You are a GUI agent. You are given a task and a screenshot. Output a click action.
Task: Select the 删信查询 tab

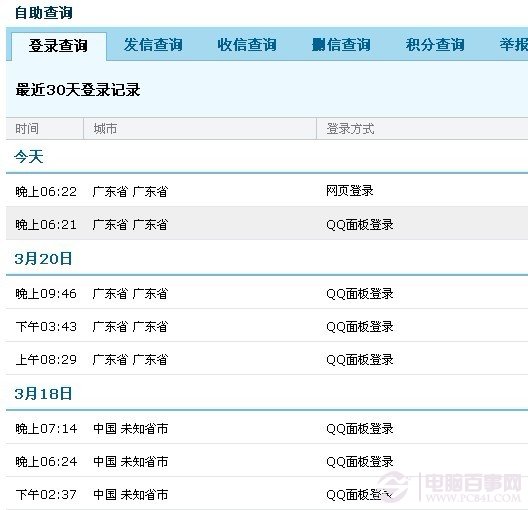coord(341,45)
